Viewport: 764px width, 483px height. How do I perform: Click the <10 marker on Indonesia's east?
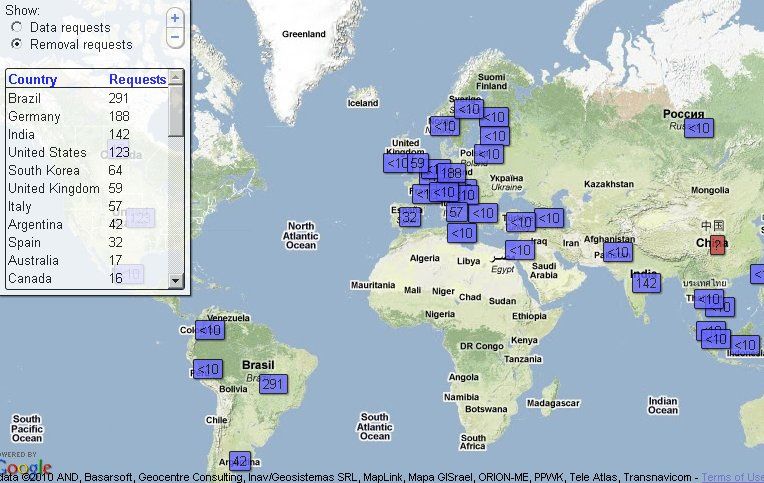[x=745, y=346]
